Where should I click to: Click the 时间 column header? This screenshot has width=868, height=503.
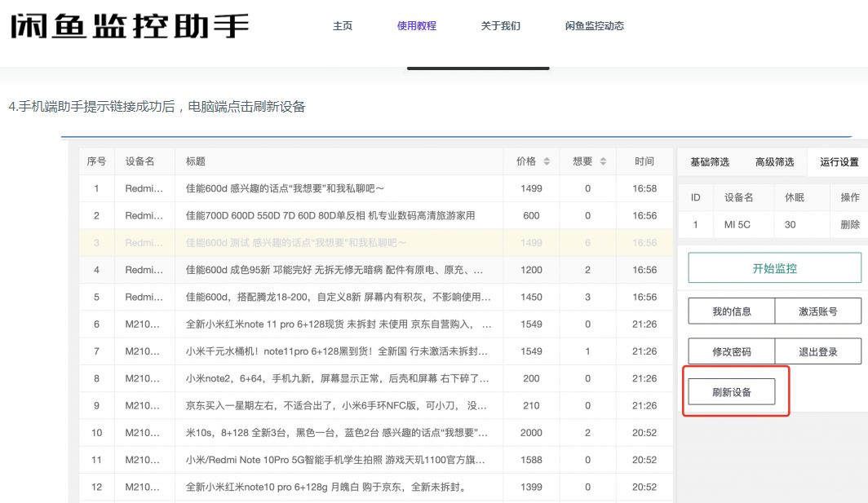644,161
